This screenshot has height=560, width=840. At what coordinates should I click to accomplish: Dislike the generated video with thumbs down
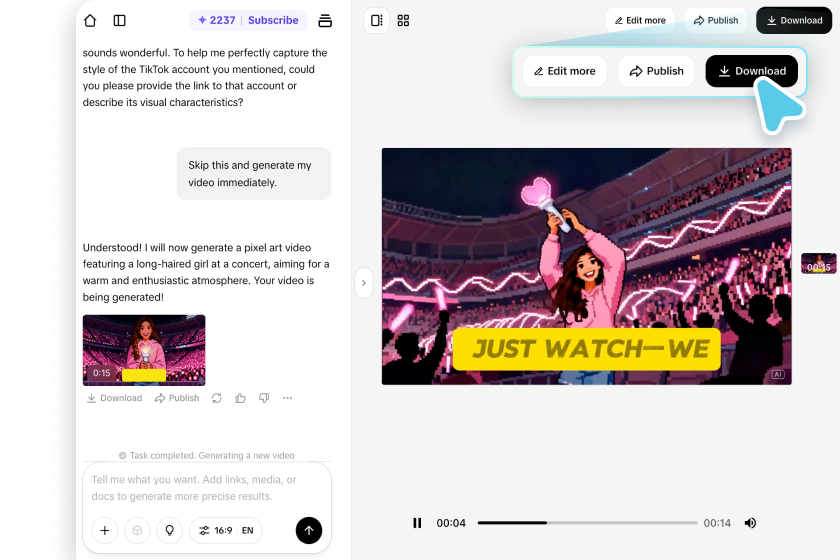point(264,398)
